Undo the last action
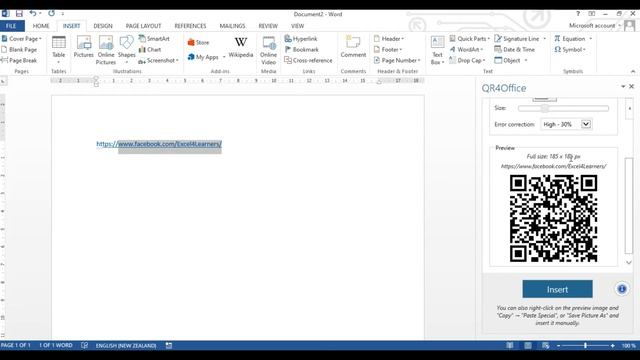This screenshot has width=640, height=360. (33, 13)
